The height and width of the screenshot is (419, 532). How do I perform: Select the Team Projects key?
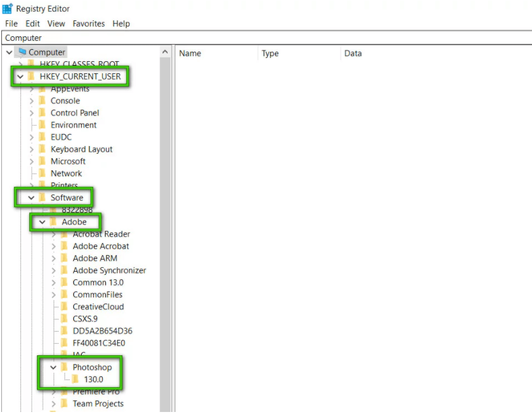click(x=98, y=404)
